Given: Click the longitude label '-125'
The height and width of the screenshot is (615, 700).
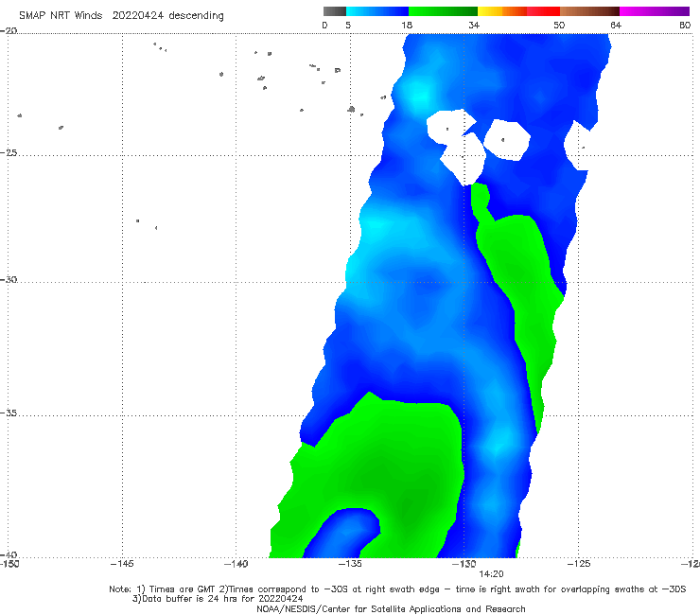Looking at the screenshot, I should coord(579,564).
